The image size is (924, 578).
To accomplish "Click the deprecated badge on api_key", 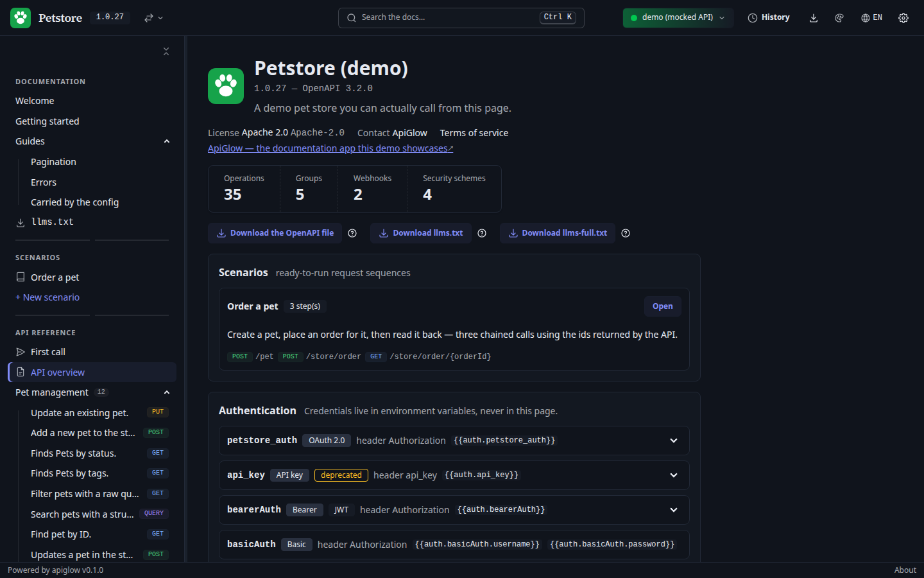I will pos(341,475).
